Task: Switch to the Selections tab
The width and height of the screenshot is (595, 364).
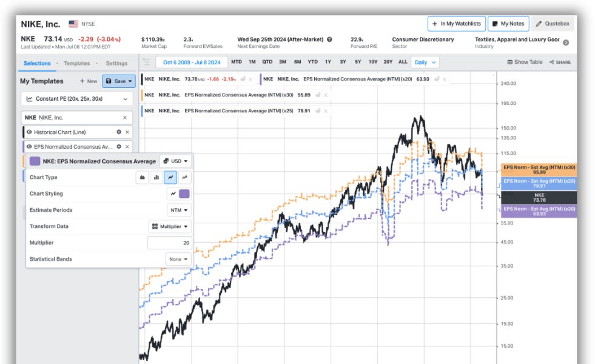Action: coord(37,63)
